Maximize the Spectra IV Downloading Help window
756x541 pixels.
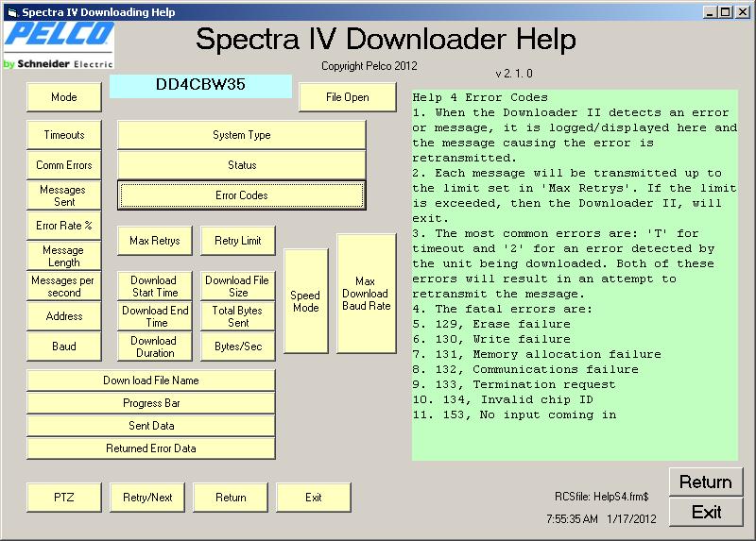(725, 12)
